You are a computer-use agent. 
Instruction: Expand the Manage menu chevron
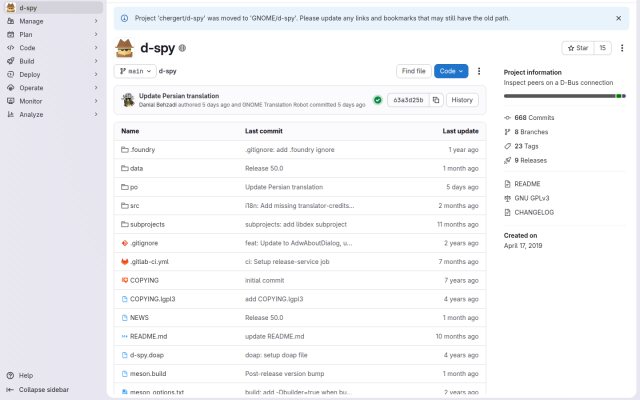coord(96,21)
